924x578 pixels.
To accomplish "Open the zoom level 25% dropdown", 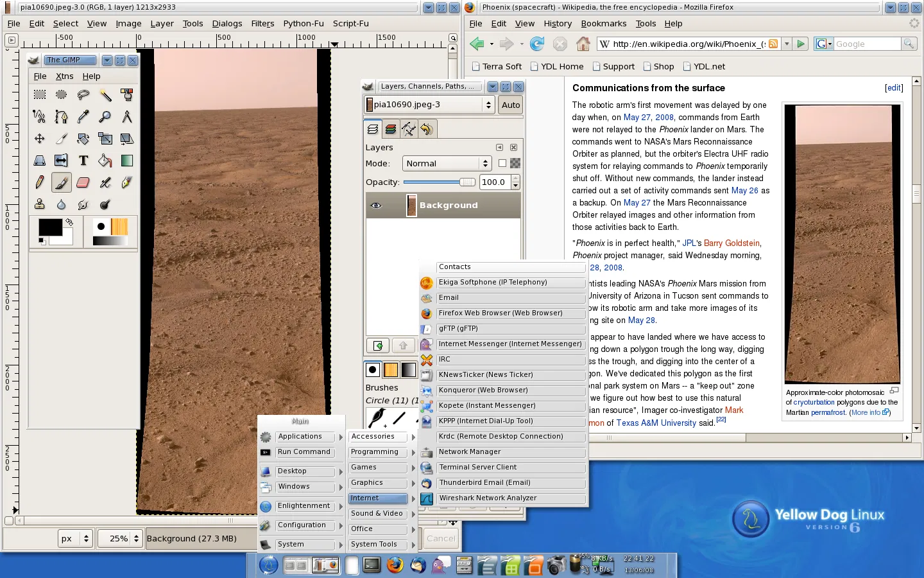I will coord(119,539).
